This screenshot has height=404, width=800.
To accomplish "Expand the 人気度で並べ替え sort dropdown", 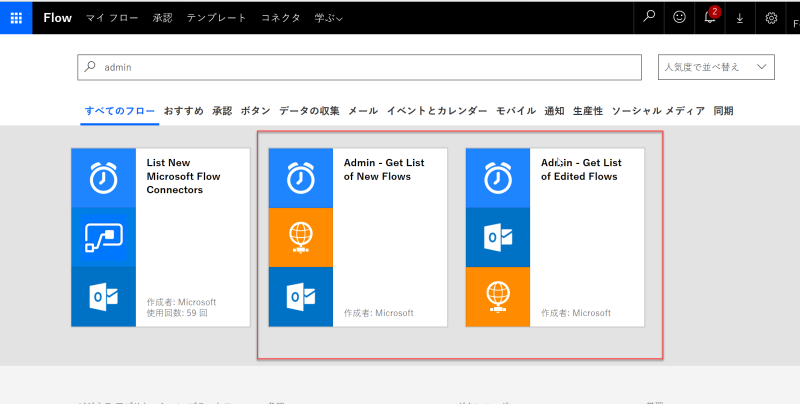I will (x=716, y=67).
